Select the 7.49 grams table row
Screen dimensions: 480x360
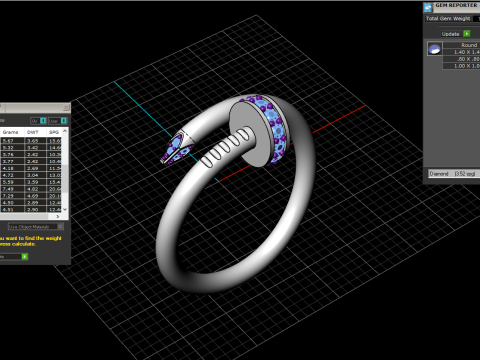click(x=31, y=189)
